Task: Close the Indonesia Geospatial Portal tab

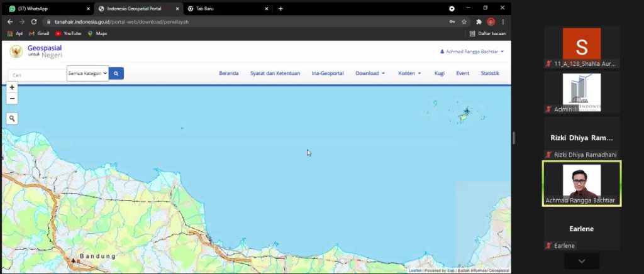Action: click(177, 9)
